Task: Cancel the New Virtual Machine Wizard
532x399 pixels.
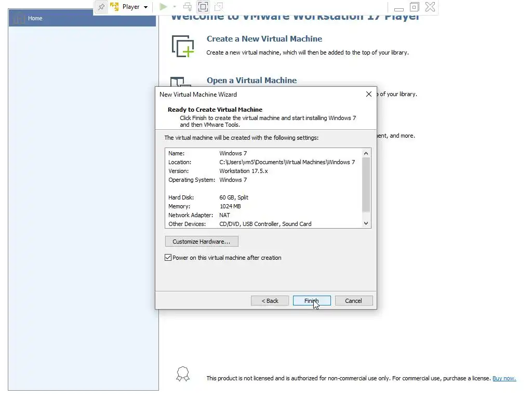Action: pyautogui.click(x=353, y=301)
